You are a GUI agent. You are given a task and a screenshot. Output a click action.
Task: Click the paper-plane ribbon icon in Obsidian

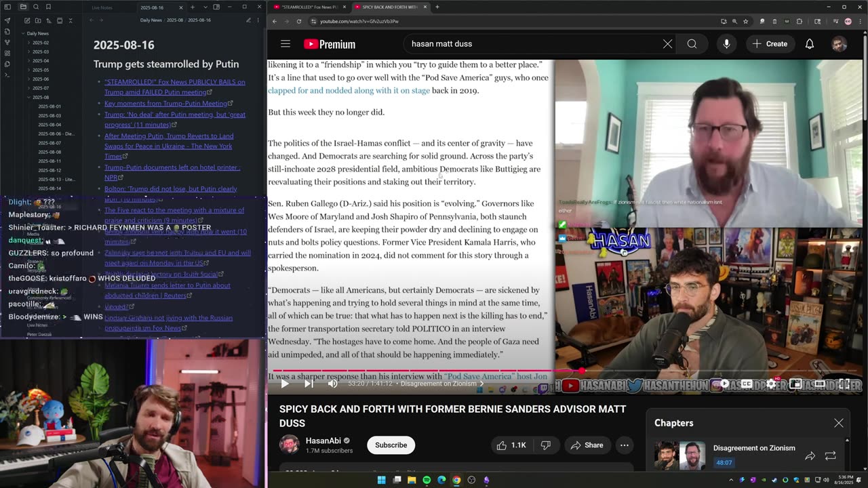pyautogui.click(x=7, y=20)
